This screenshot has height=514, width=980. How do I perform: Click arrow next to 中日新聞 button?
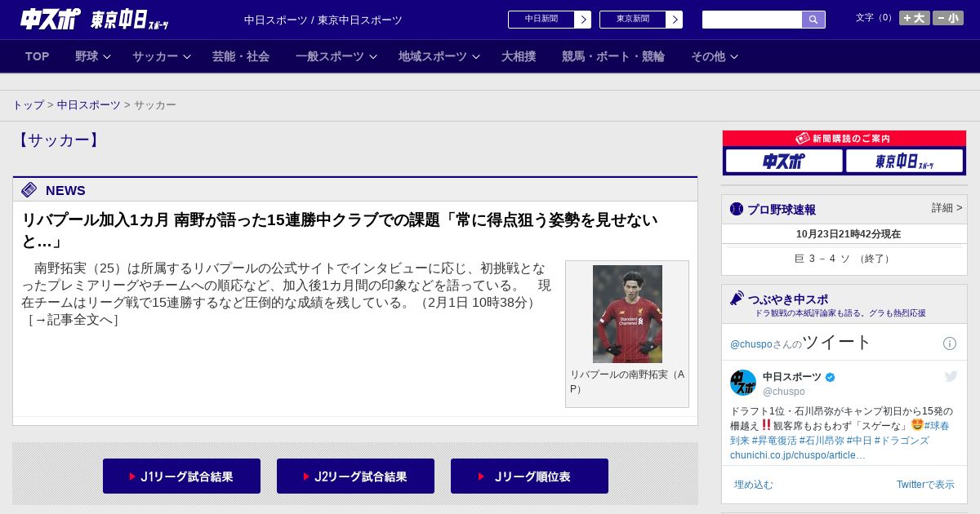pyautogui.click(x=582, y=20)
